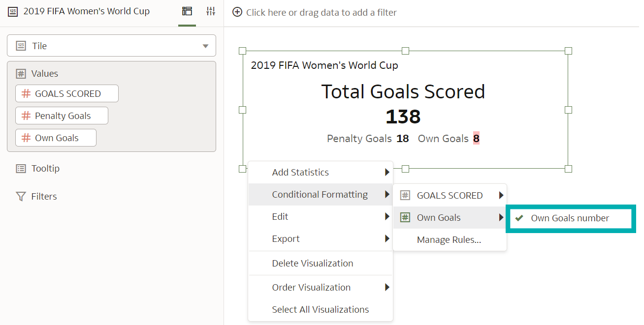This screenshot has width=644, height=325.
Task: Click the plus icon to add a filter
Action: [x=237, y=12]
